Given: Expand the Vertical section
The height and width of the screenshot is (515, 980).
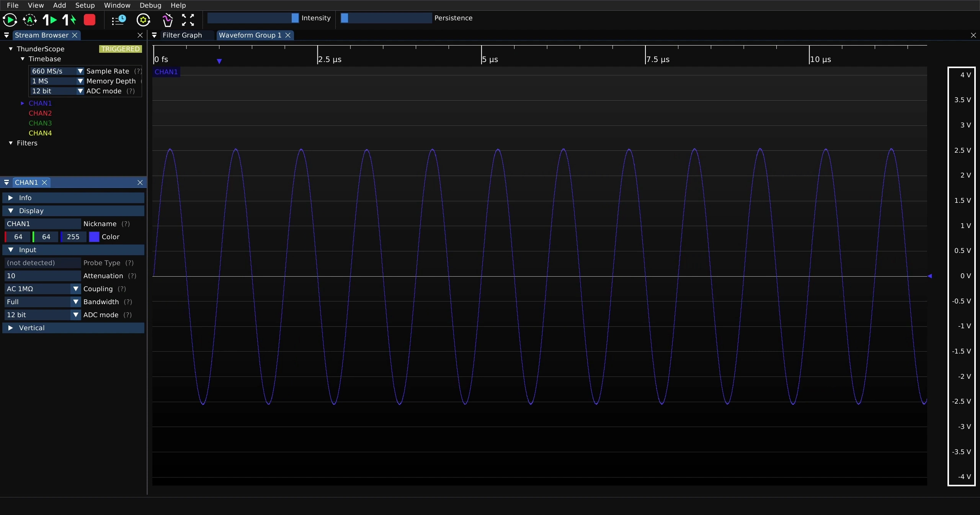Looking at the screenshot, I should pos(73,328).
